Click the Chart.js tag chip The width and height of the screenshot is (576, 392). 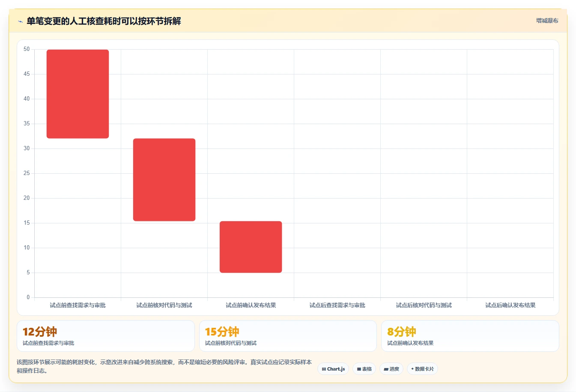(x=333, y=369)
